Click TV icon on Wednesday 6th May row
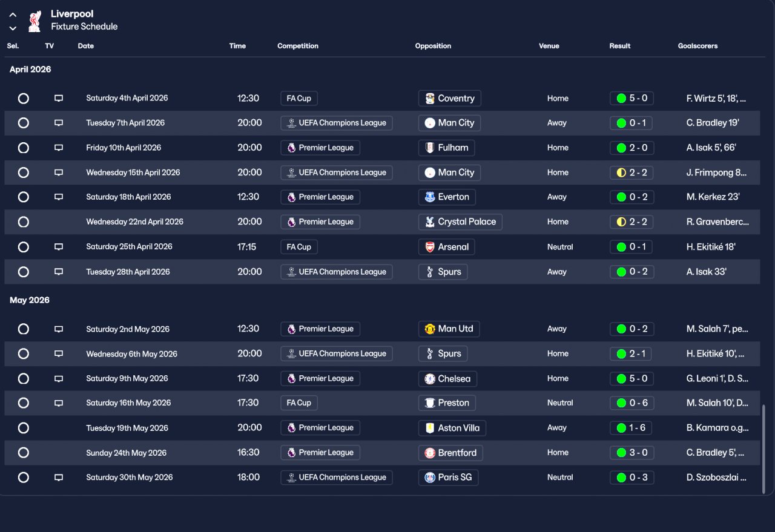The height and width of the screenshot is (532, 775). tap(59, 353)
